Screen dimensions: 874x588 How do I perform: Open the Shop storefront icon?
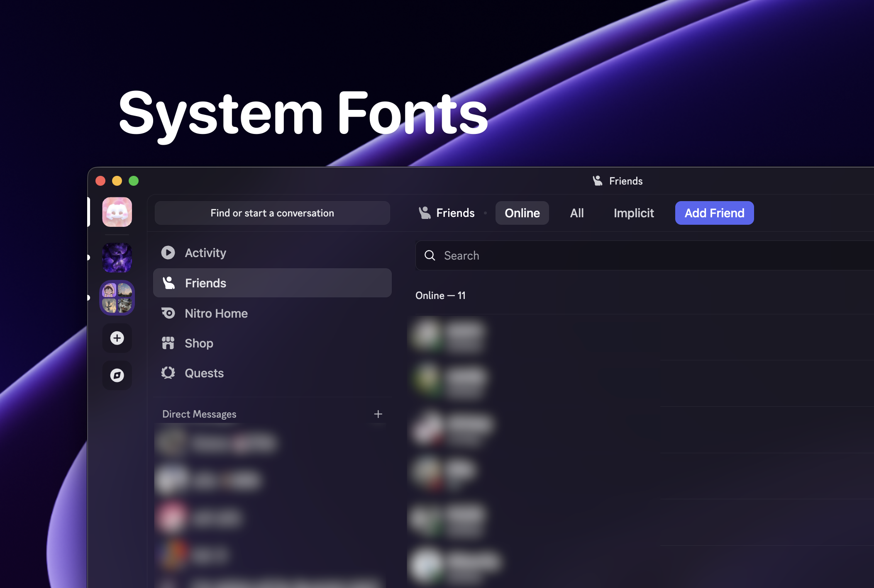tap(168, 343)
